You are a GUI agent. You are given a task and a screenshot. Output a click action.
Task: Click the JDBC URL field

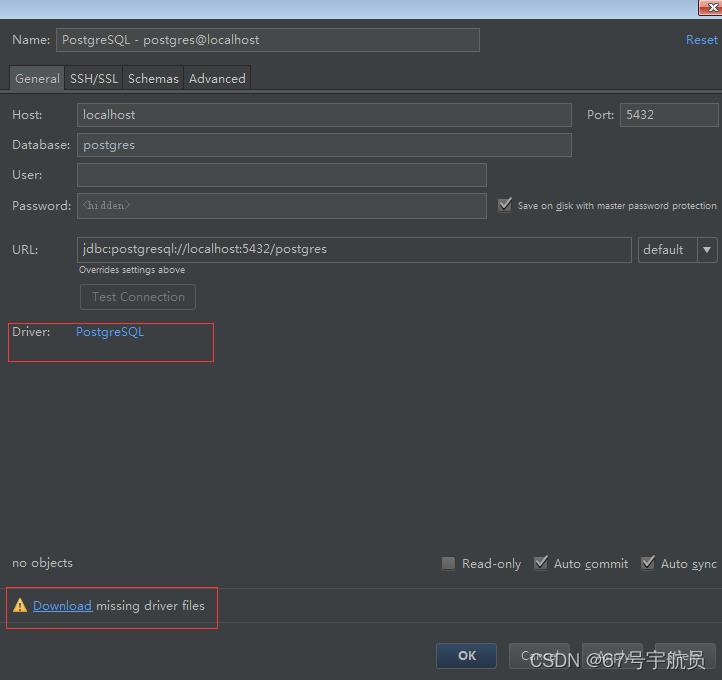click(x=354, y=250)
